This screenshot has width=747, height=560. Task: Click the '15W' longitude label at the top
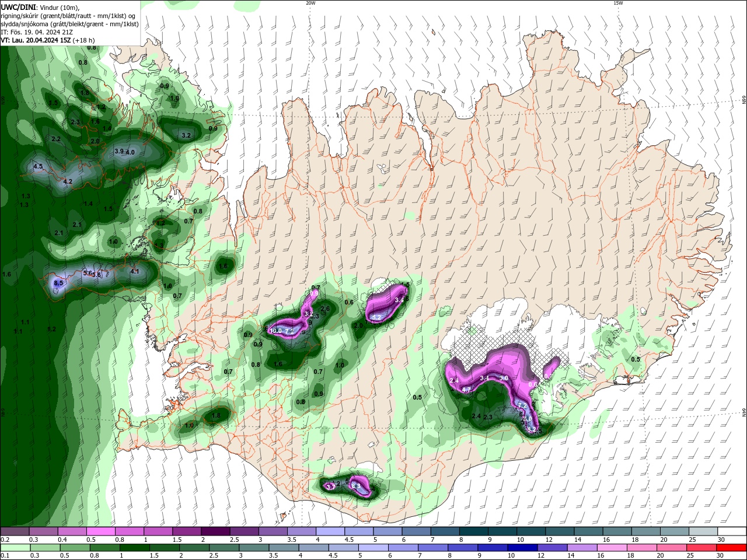[618, 3]
